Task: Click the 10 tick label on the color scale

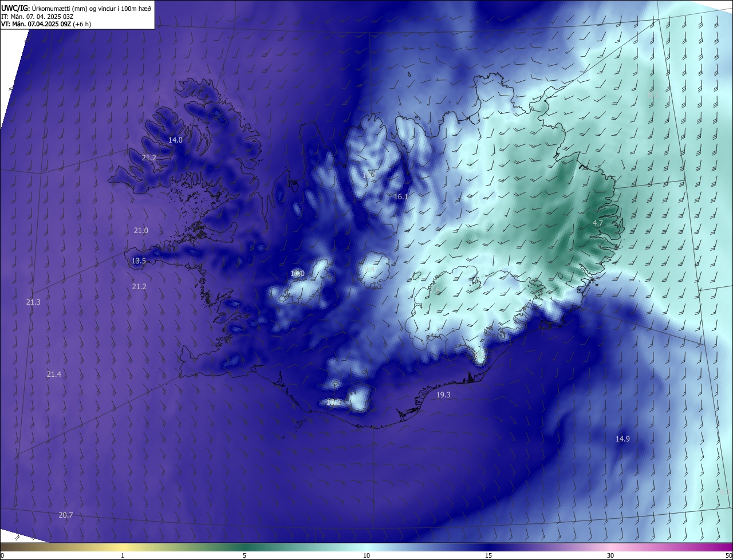Action: (x=366, y=555)
